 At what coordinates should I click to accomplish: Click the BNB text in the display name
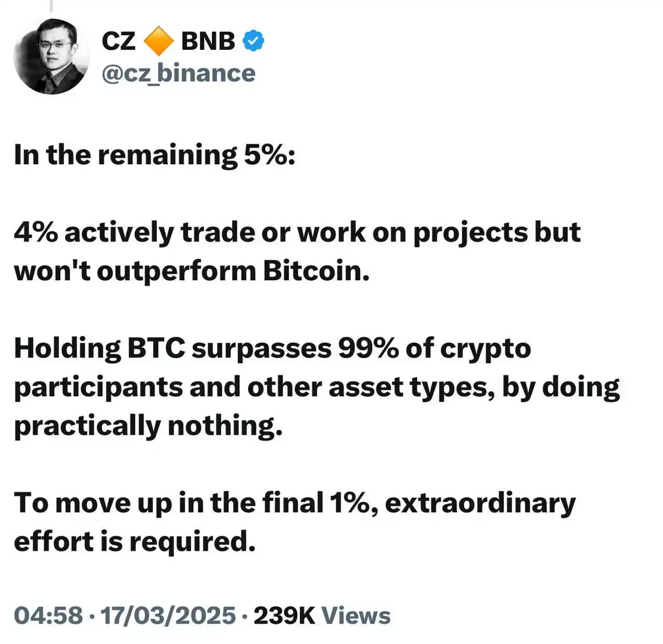(208, 41)
